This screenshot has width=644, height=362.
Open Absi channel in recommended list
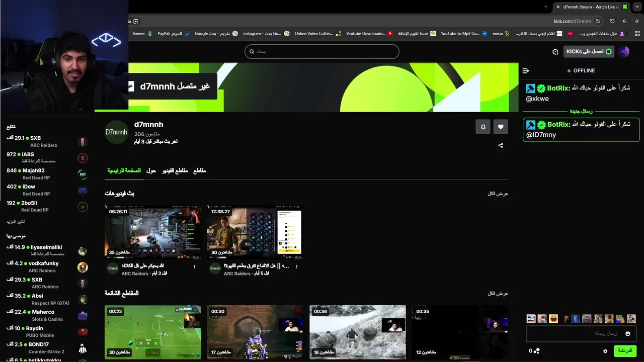tap(47, 299)
